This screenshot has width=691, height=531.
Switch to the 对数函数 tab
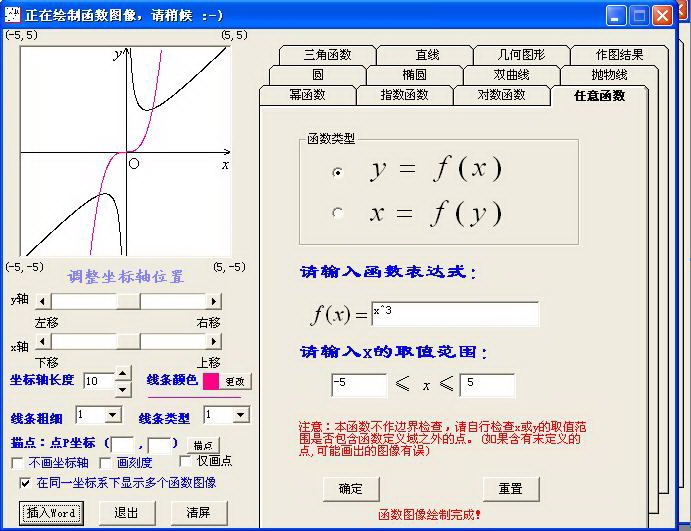point(502,95)
